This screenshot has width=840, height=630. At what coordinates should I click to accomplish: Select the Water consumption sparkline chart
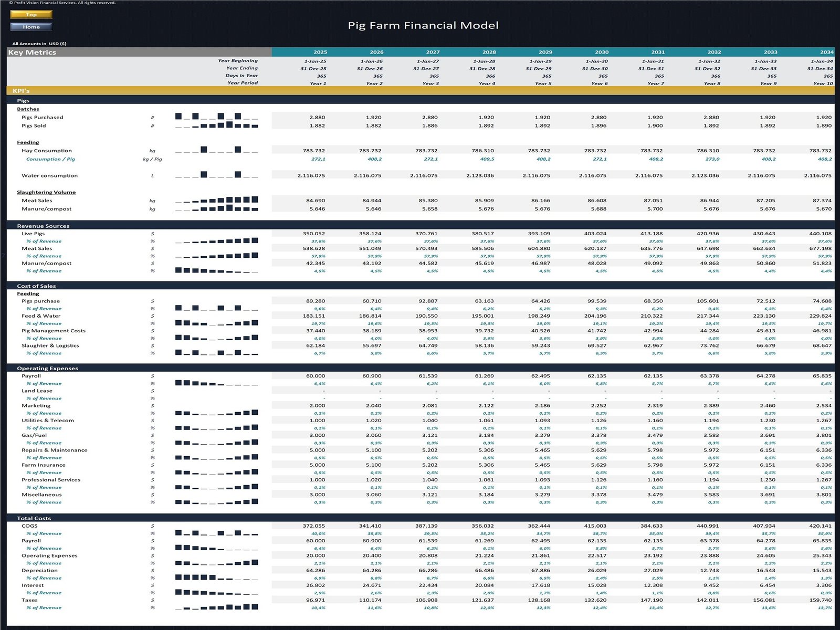[216, 175]
